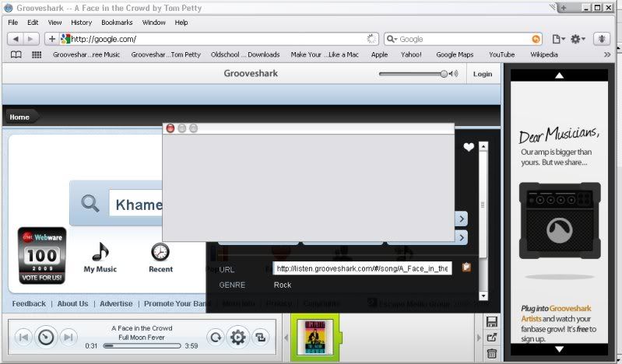This screenshot has height=364, width=622.
Task: Open the YouTube bookmark
Action: coord(502,54)
